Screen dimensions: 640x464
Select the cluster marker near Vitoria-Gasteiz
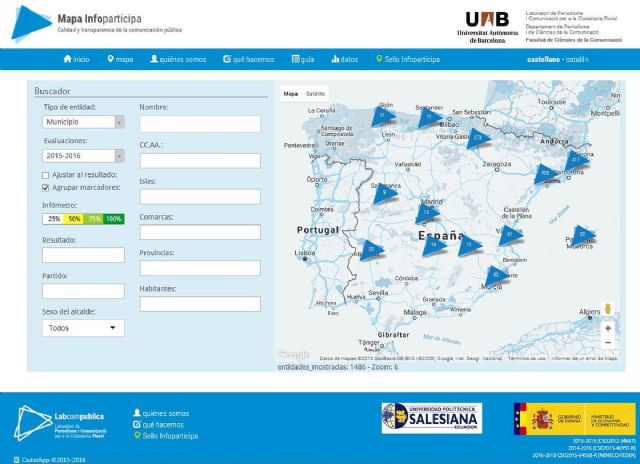pyautogui.click(x=478, y=139)
